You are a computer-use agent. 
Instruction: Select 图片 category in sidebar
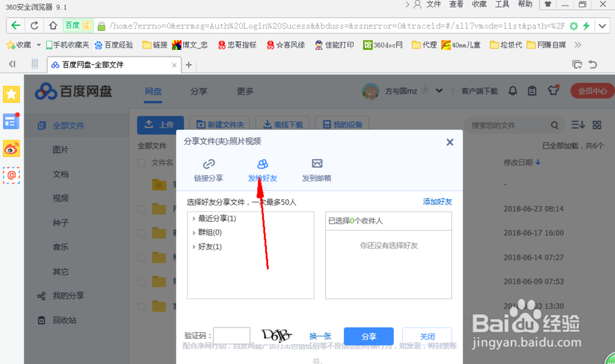[x=60, y=150]
